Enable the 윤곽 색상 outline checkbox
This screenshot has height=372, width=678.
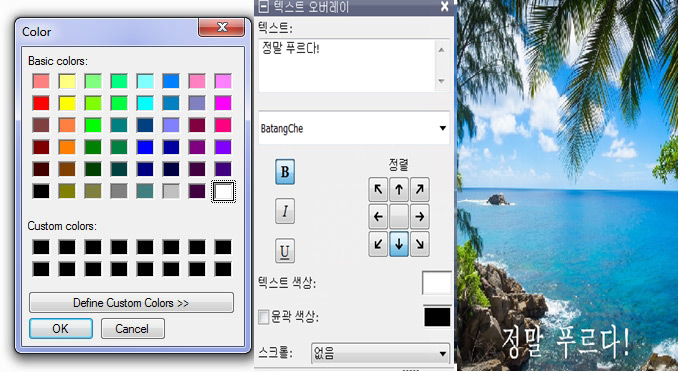coord(263,317)
